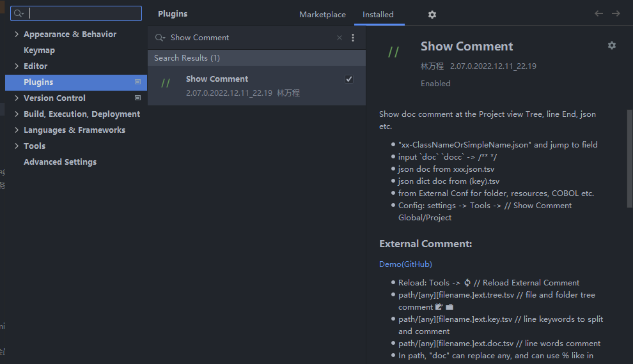
Task: Expand Languages & Frameworks group
Action: coord(17,130)
